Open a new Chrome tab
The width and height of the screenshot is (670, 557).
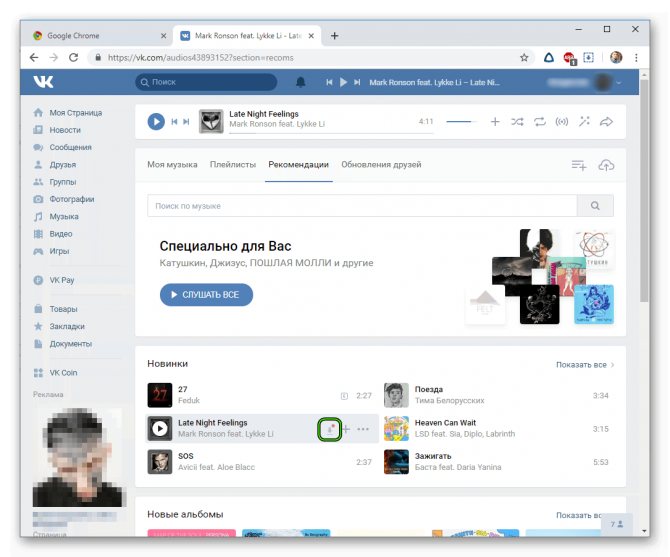[335, 36]
